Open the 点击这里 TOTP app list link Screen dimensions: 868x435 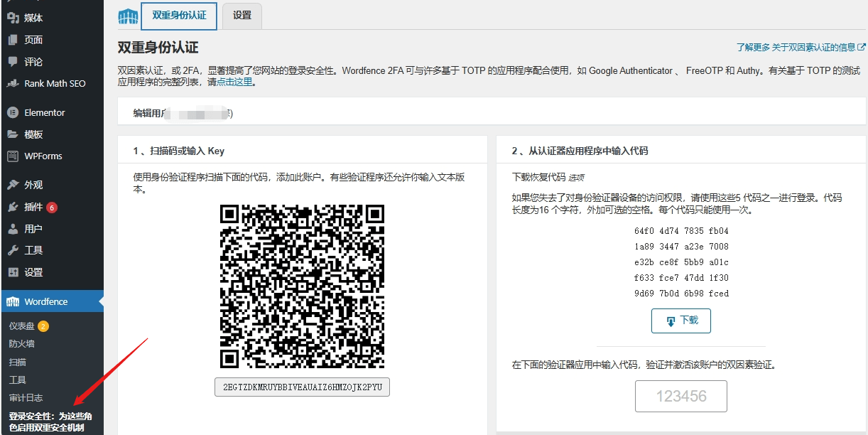click(x=233, y=80)
